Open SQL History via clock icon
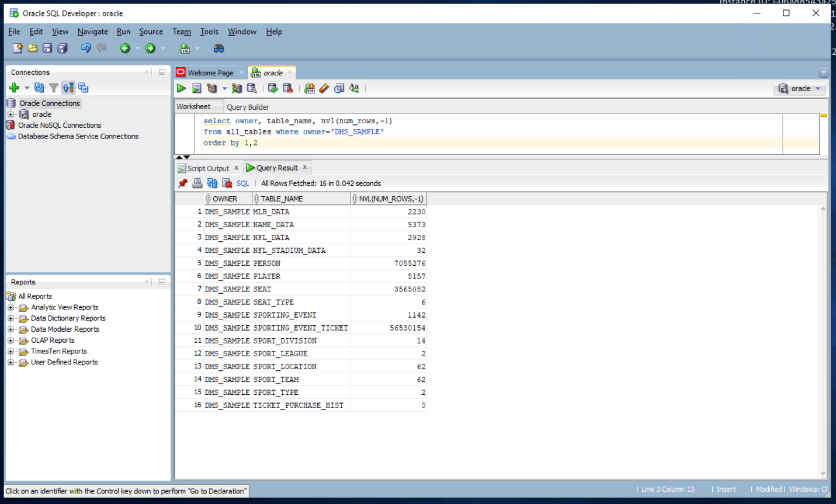836x504 pixels. (x=339, y=88)
